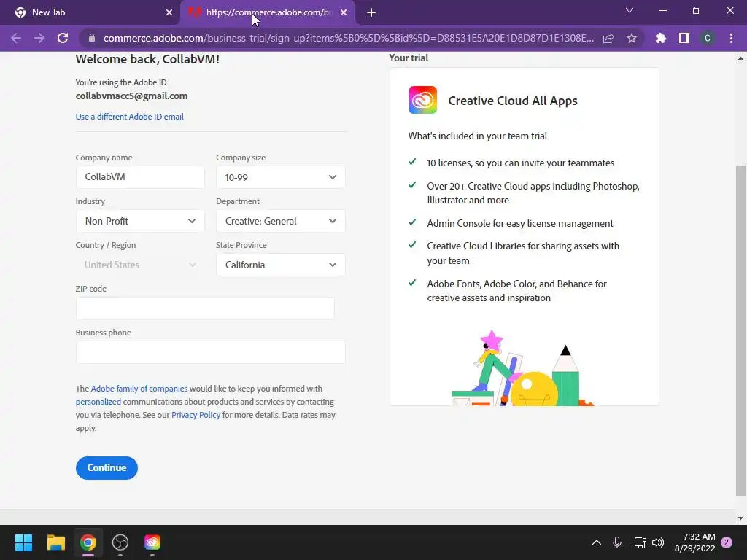This screenshot has height=560, width=747.
Task: Click Use a different Adobe ID email
Action: pos(130,117)
